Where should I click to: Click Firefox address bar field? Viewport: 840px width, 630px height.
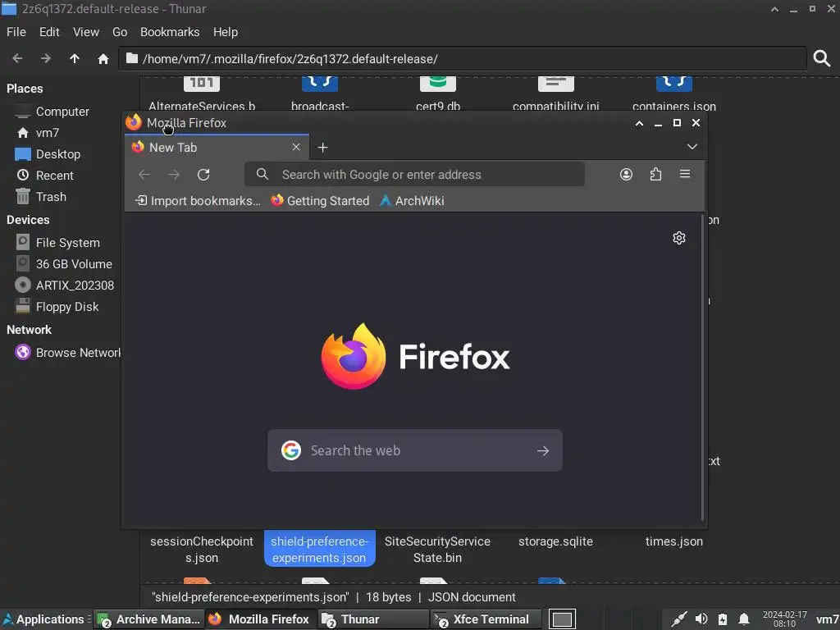click(x=414, y=175)
